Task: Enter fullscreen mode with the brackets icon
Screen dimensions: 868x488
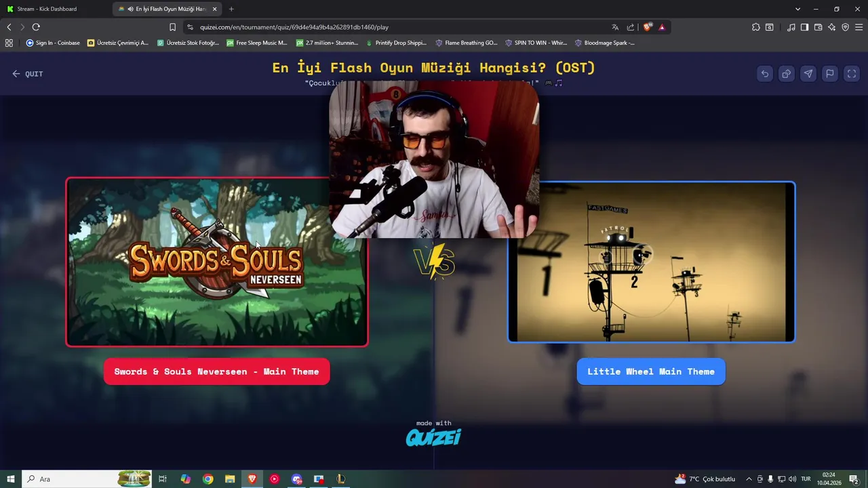Action: point(852,74)
